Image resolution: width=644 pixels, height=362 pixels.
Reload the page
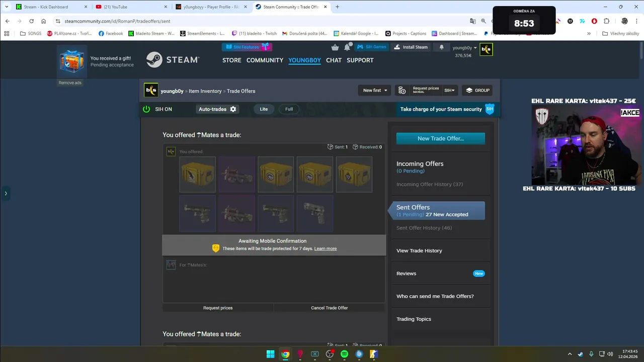31,21
